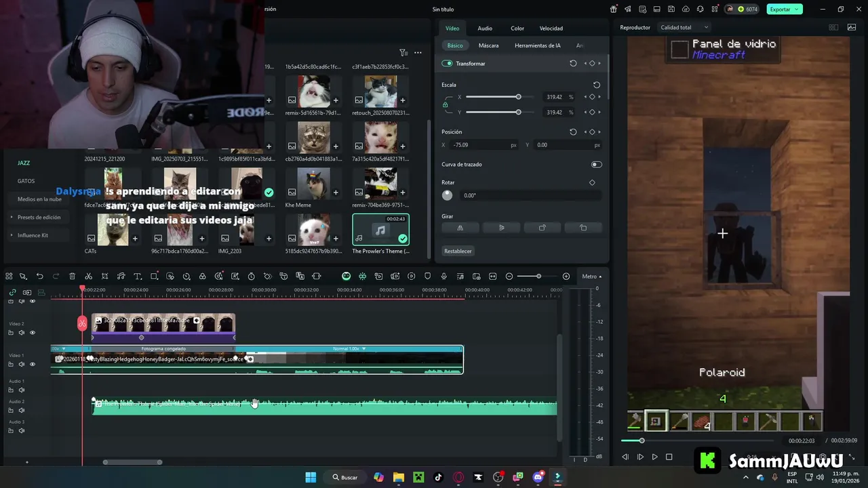This screenshot has width=868, height=488.
Task: Open the Metro audio meter dropdown
Action: 591,277
